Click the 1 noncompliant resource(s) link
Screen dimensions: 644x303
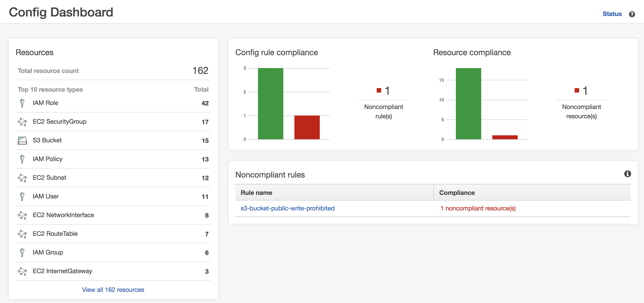point(478,208)
